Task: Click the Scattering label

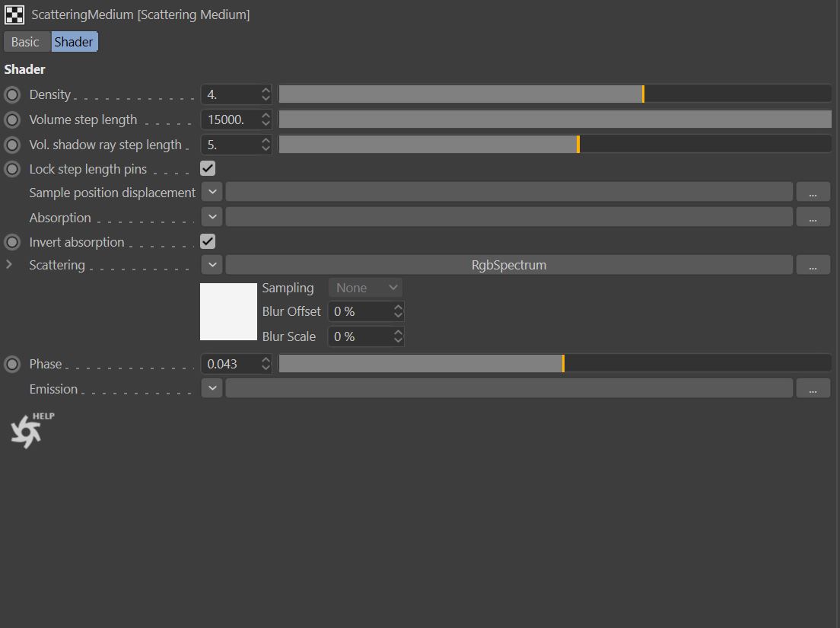Action: click(x=57, y=265)
